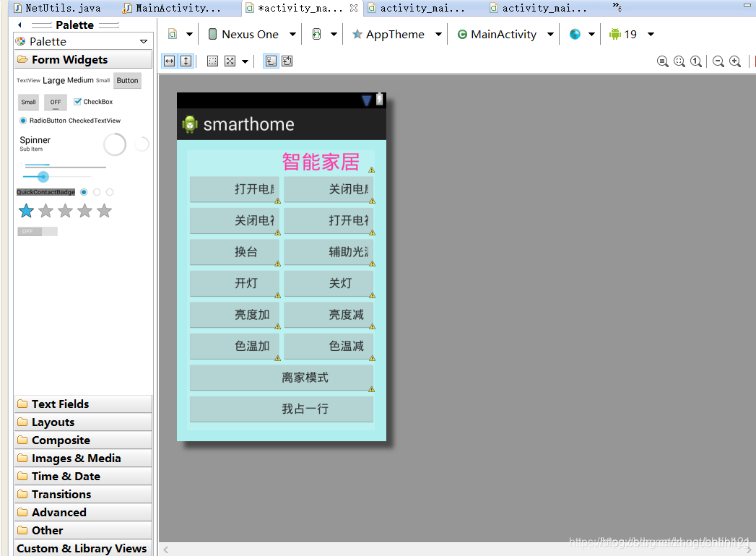756x556 pixels.
Task: Click the layout gravity icon
Action: pyautogui.click(x=230, y=61)
